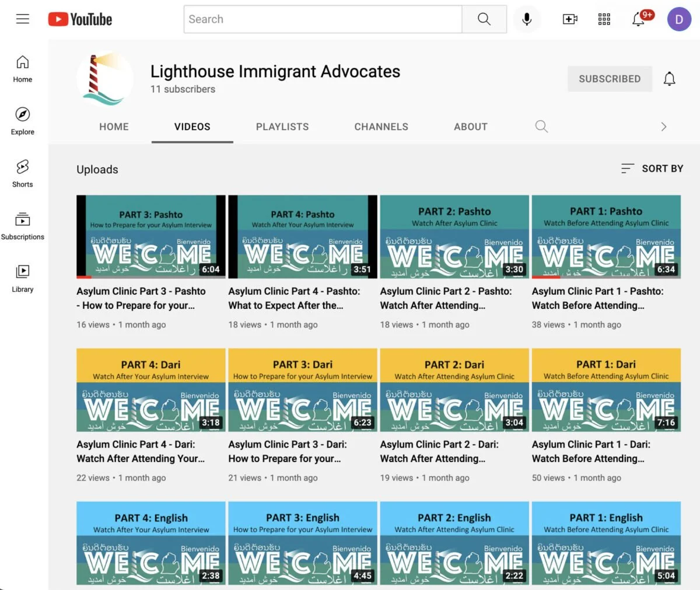Open Part 4 Pashto video thumbnail
Image resolution: width=700 pixels, height=590 pixels.
(303, 237)
